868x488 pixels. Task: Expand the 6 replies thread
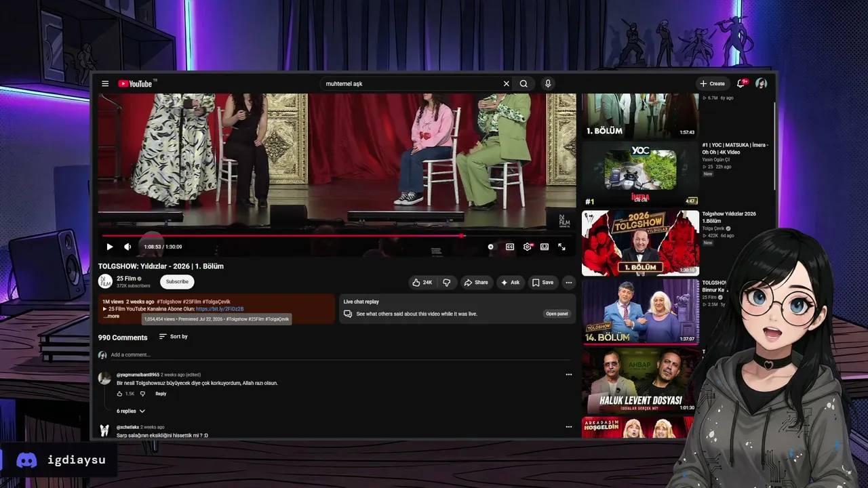[131, 411]
